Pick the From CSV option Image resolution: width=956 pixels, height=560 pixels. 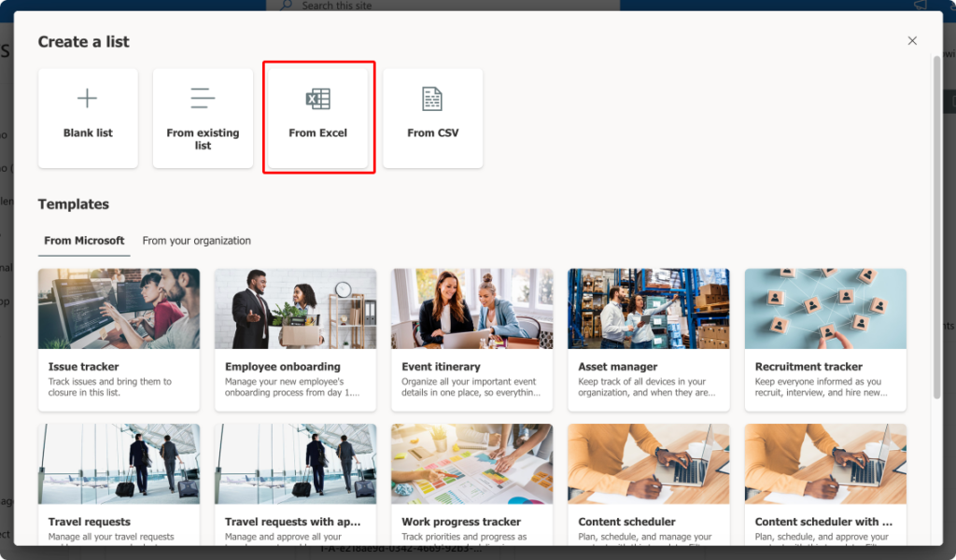coord(432,117)
